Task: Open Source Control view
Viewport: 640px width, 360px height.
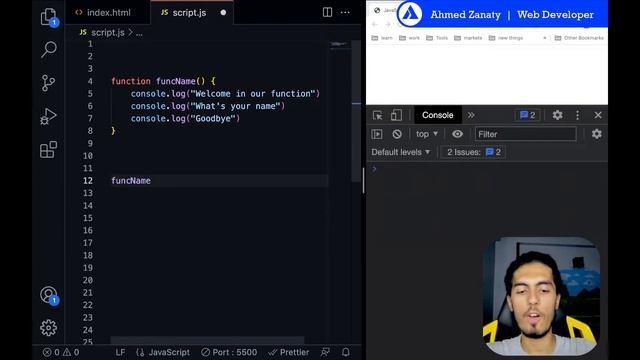Action: click(x=49, y=83)
